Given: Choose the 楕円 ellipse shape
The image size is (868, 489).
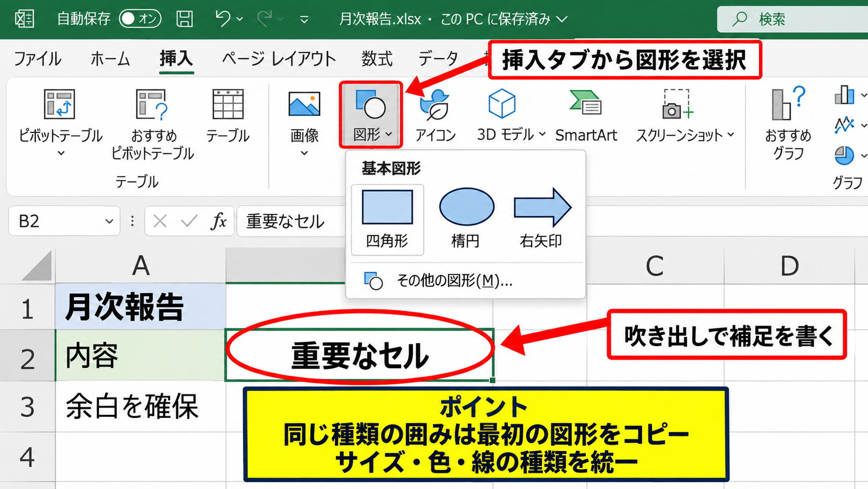Looking at the screenshot, I should pyautogui.click(x=466, y=219).
